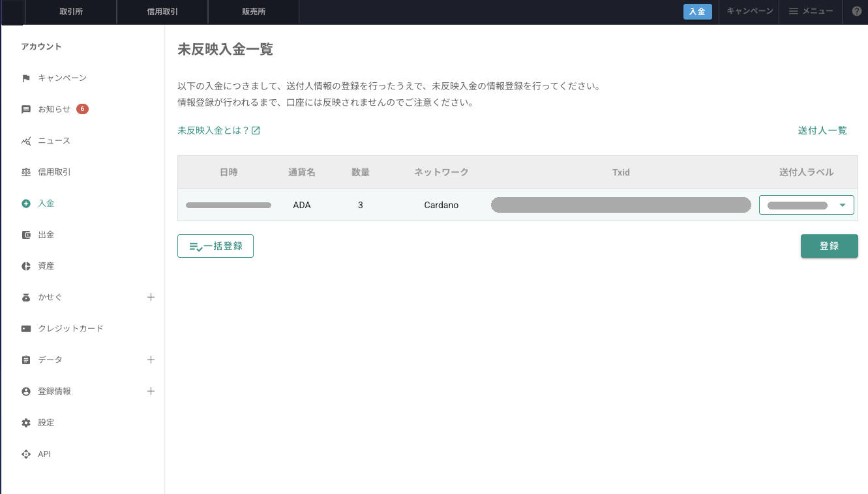The height and width of the screenshot is (494, 868).
Task: Click the external link icon after 未反映入金とは？
Action: (256, 131)
